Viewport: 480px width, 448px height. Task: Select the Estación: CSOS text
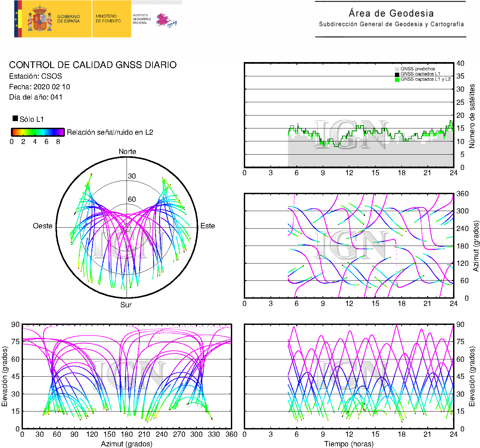point(36,76)
